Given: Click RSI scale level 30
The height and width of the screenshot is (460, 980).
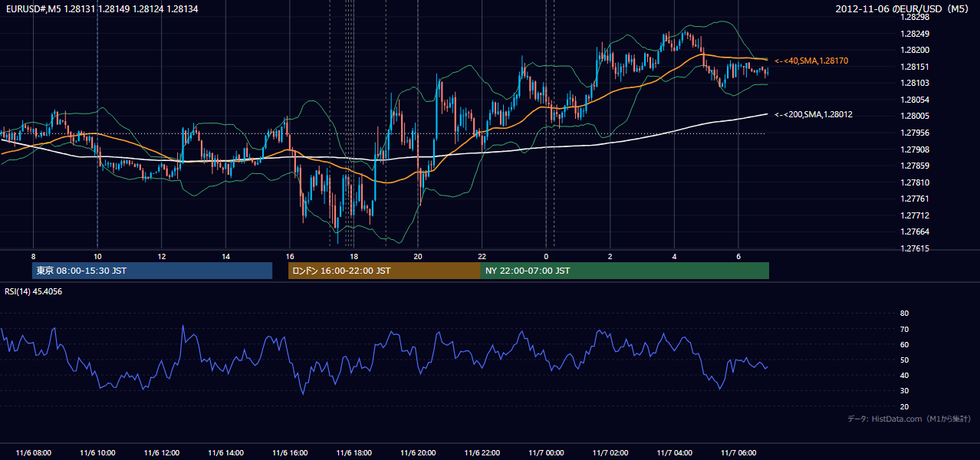Looking at the screenshot, I should [904, 391].
